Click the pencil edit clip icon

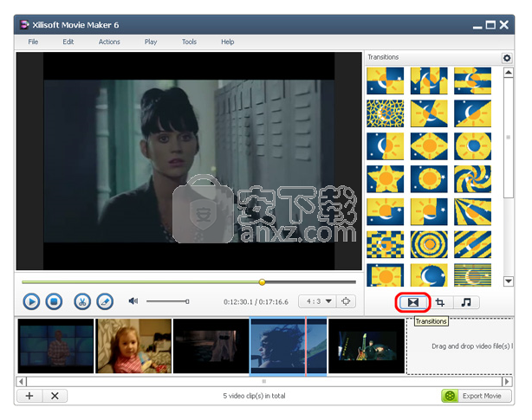(105, 301)
